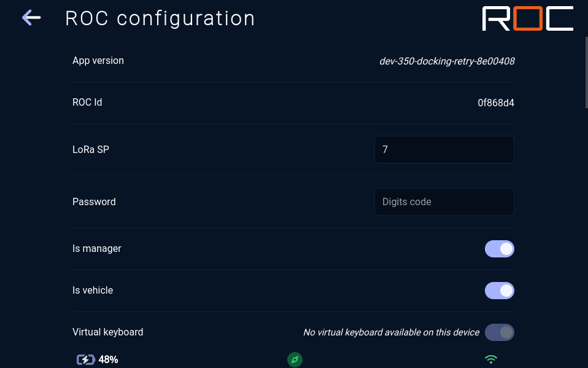Click the green Wi-Fi signal icon
This screenshot has width=588, height=368.
click(x=491, y=359)
